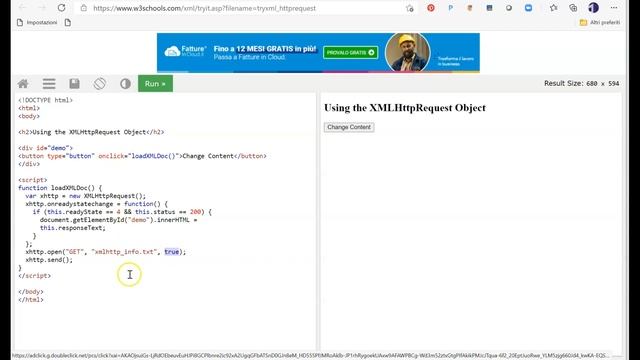Focus the address bar with the w3schools URL
The image size is (640, 360).
coord(204,8)
